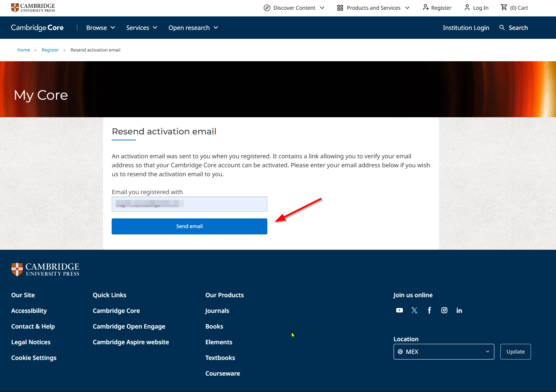Open the Journals products link

(x=217, y=311)
